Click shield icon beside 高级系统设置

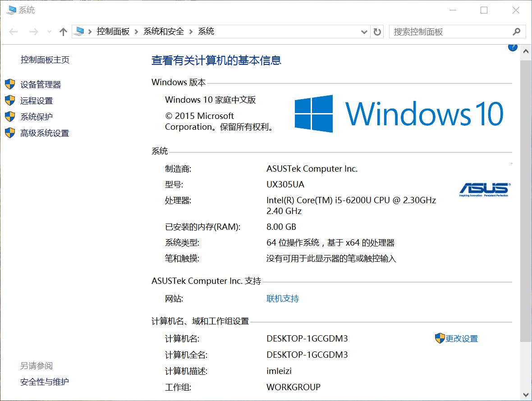[x=10, y=133]
